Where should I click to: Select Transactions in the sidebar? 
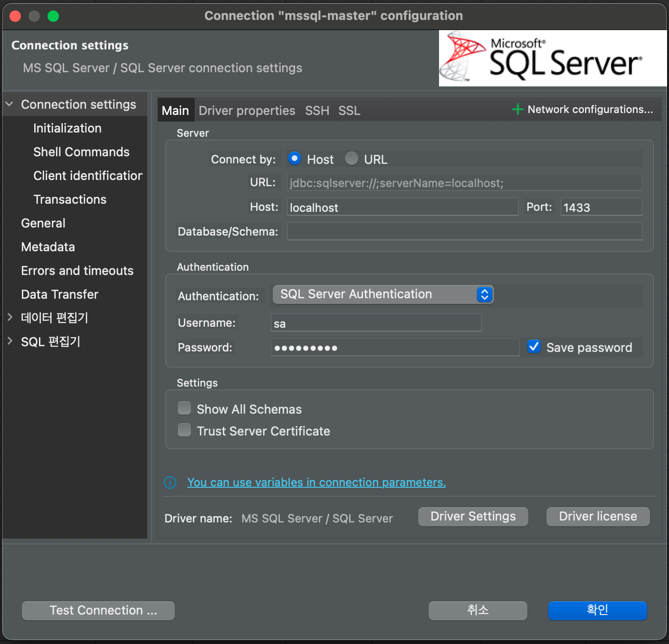tap(70, 199)
